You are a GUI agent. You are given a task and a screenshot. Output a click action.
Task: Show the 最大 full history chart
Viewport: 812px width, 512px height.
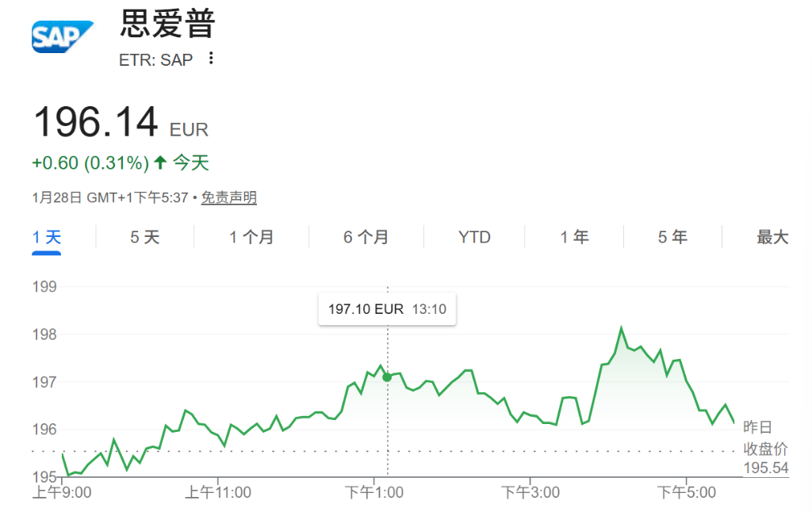pyautogui.click(x=772, y=237)
